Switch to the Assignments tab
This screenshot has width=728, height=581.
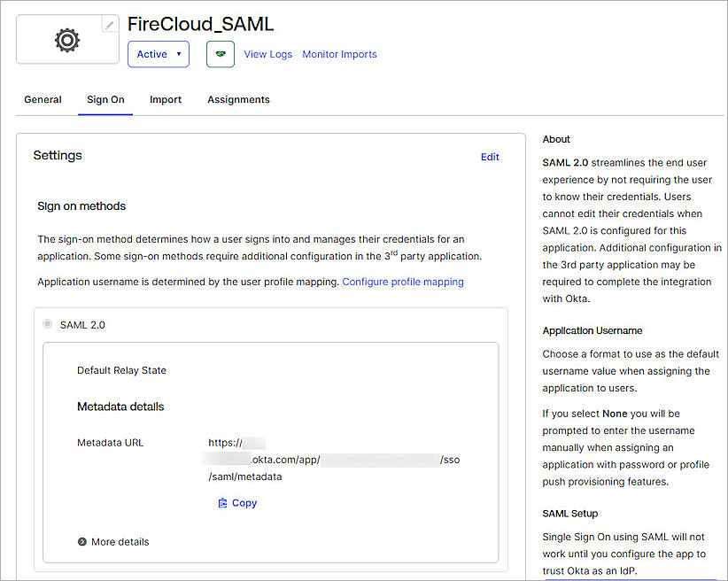click(237, 99)
